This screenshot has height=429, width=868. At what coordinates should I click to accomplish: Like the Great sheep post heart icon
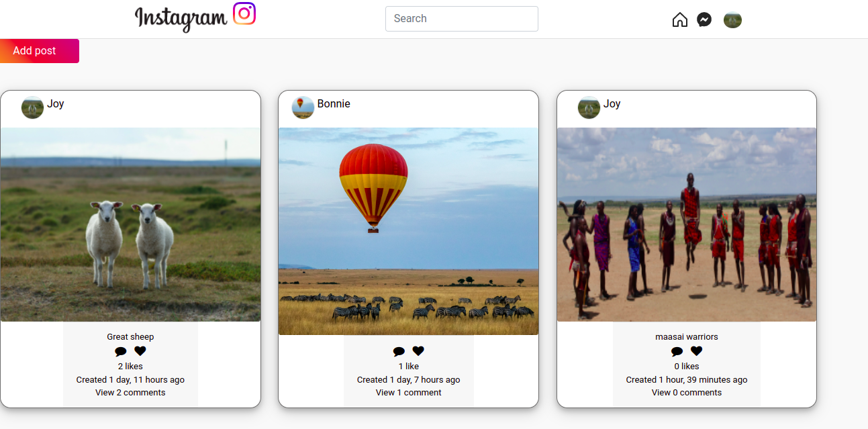coord(140,350)
